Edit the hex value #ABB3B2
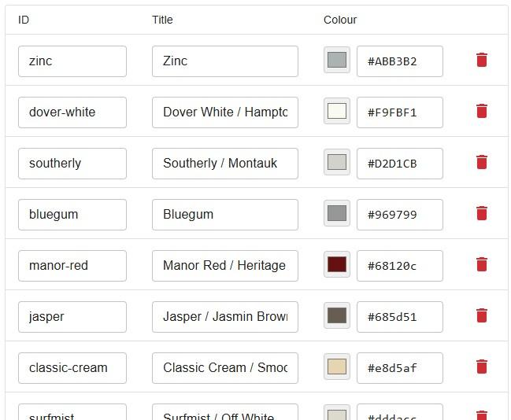Screen dimensions: 511x420 pos(400,61)
